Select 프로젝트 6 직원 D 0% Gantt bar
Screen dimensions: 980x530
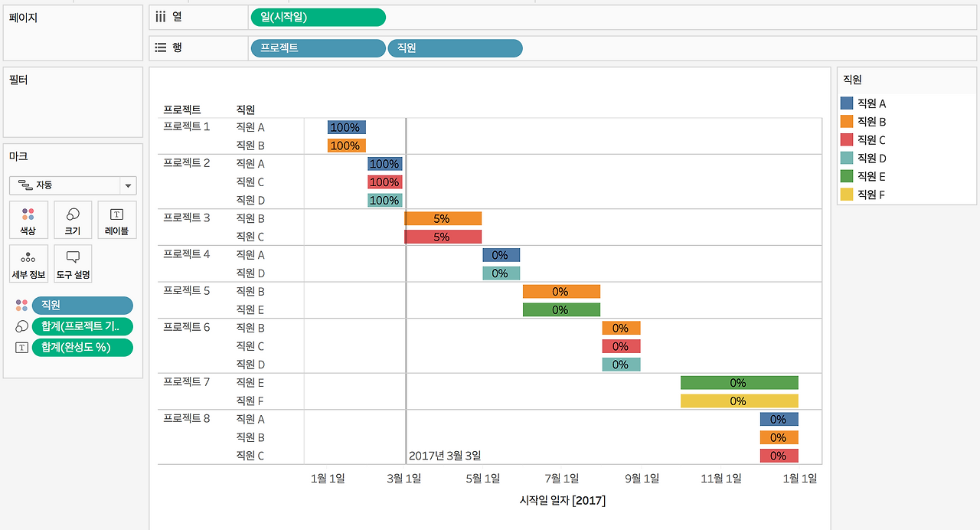[621, 365]
